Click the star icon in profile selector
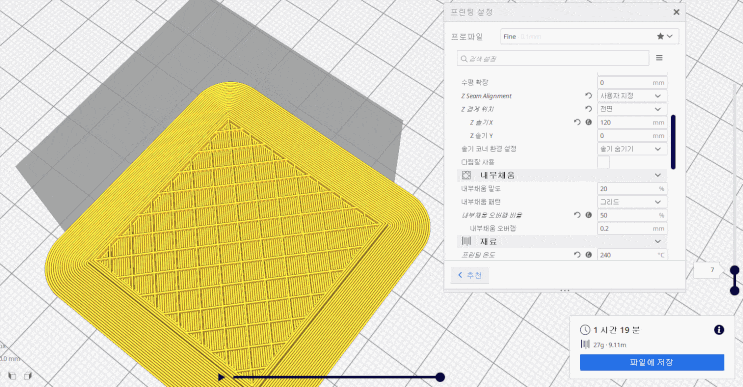The width and height of the screenshot is (743, 387). tap(660, 36)
